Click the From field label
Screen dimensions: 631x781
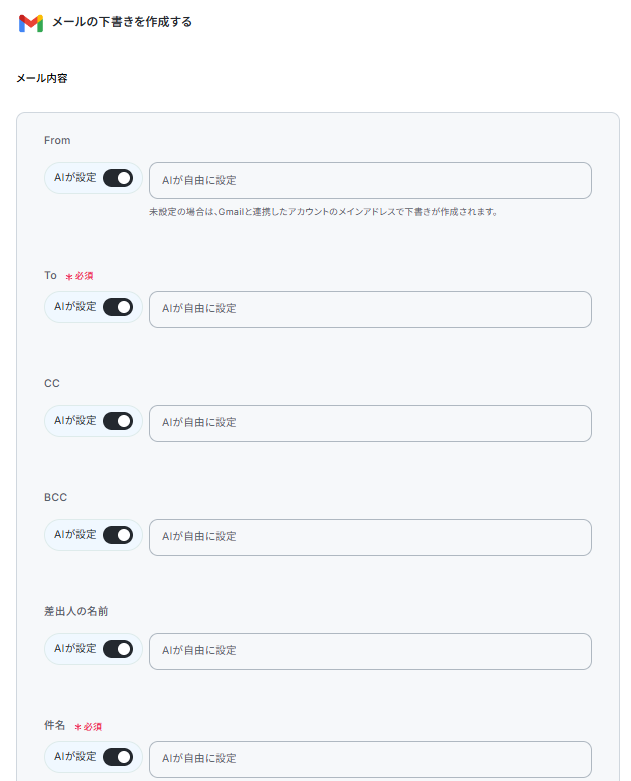click(x=57, y=140)
